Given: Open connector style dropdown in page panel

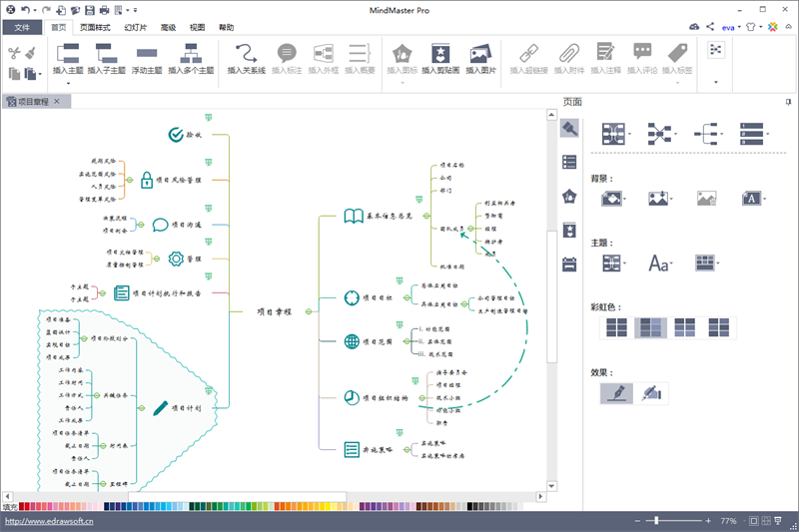Looking at the screenshot, I should coord(662,134).
